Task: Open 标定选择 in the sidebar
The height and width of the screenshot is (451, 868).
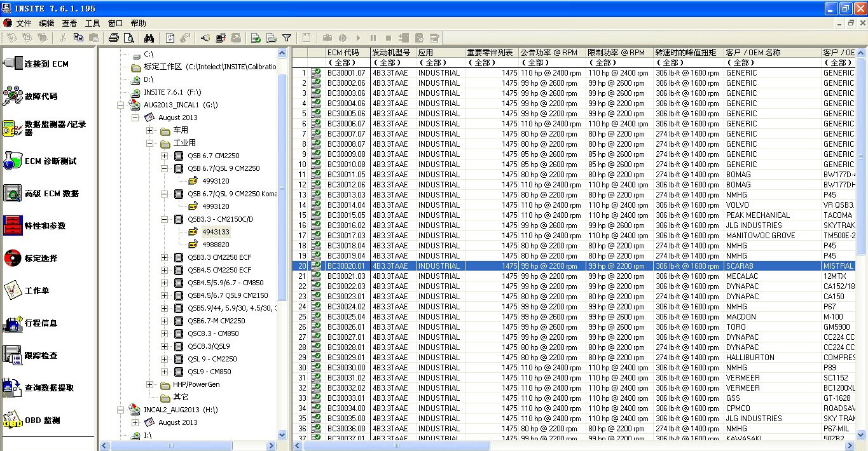Action: click(x=31, y=259)
